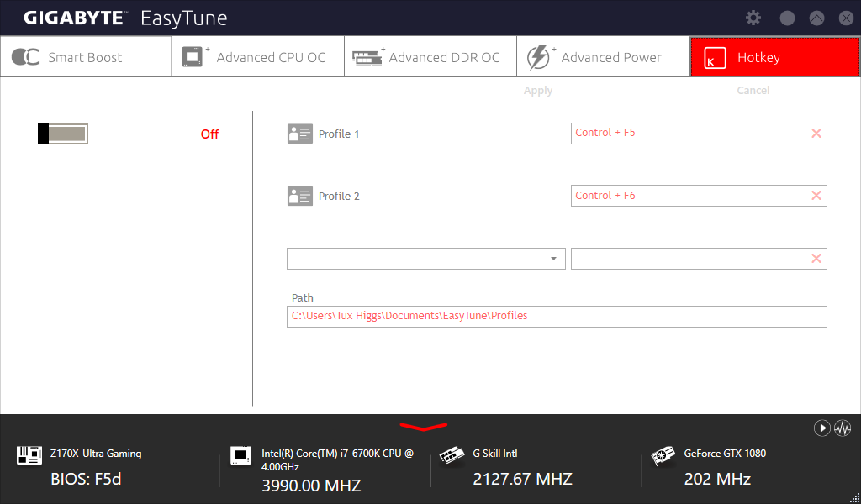
Task: Click the Z170X-Ultra Gaming label
Action: pyautogui.click(x=96, y=454)
